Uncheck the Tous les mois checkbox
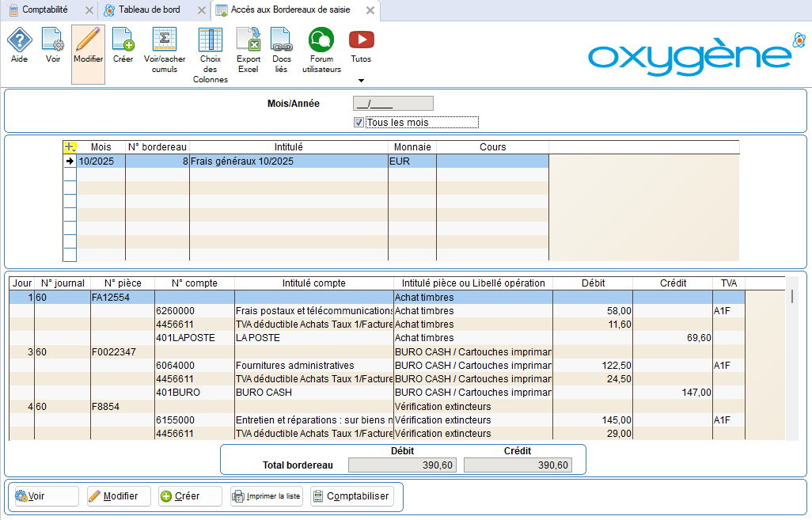This screenshot has height=520, width=812. (359, 122)
